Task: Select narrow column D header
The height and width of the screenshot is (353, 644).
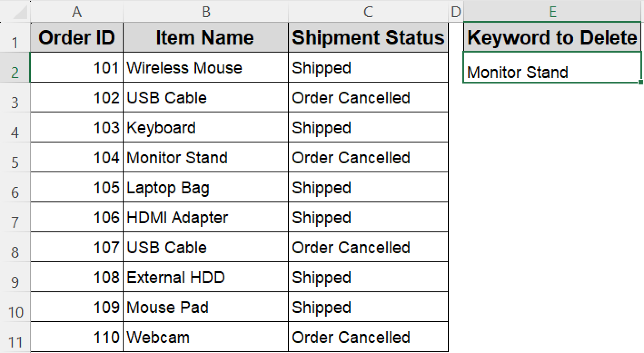Action: 456,12
